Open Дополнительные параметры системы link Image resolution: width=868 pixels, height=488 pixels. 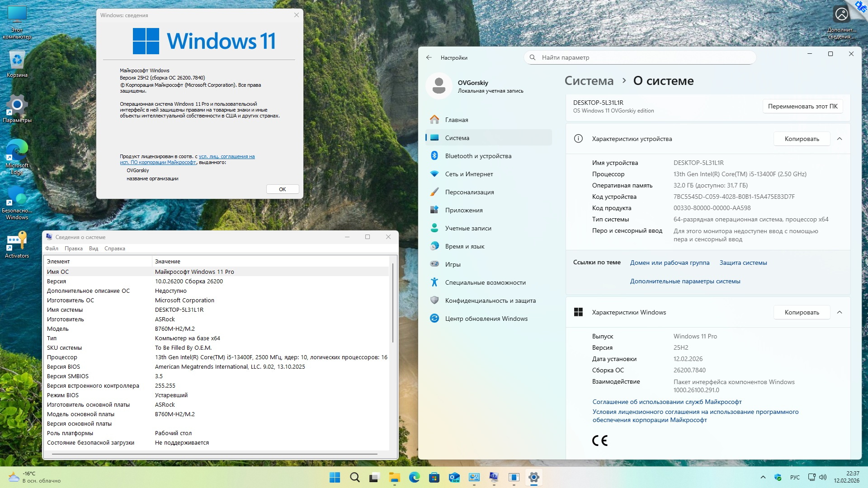(685, 281)
